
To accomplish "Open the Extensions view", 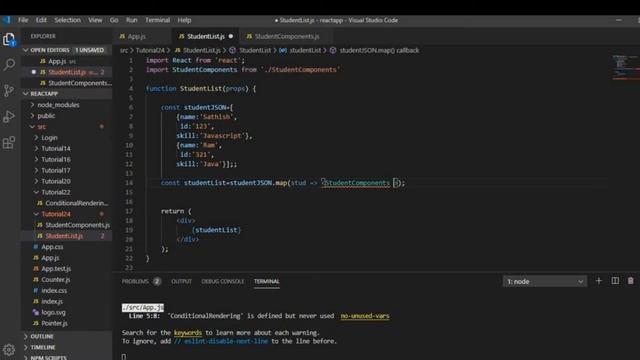I will (9, 142).
